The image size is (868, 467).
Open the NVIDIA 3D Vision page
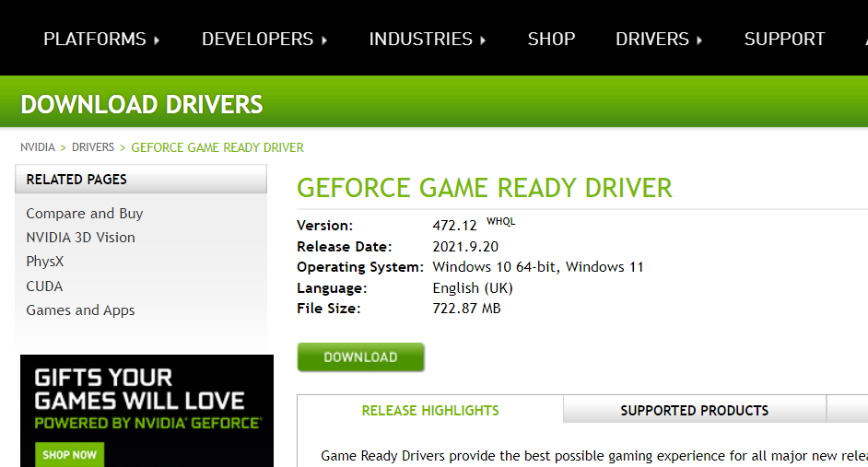point(80,238)
